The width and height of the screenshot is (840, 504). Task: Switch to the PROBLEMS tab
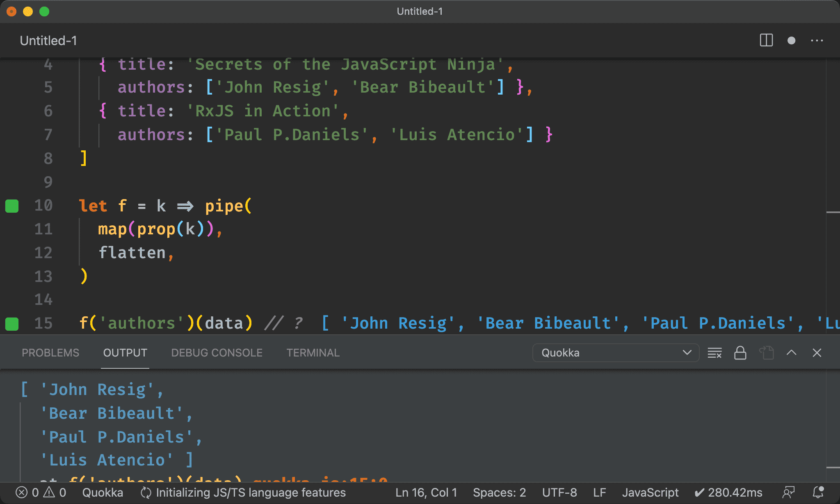(50, 353)
